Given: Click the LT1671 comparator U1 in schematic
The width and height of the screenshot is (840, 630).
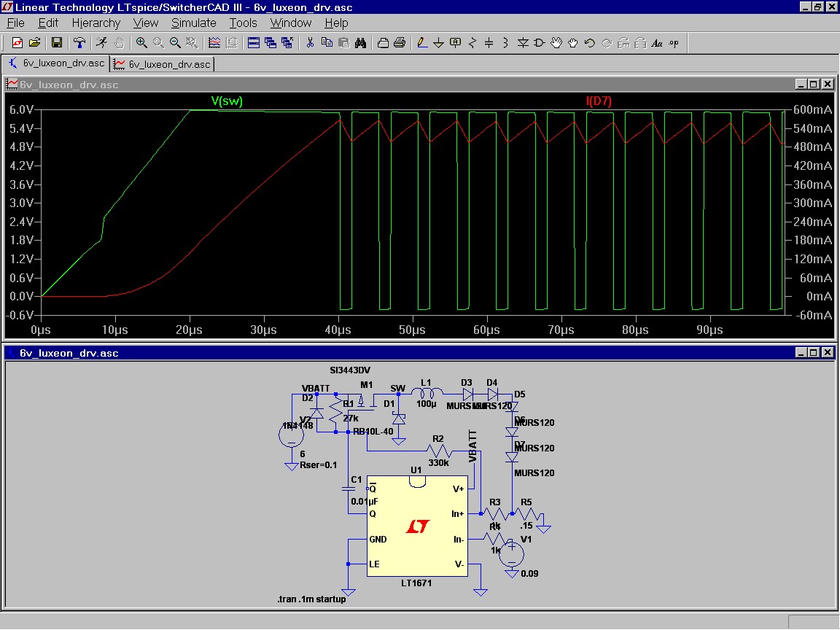Looking at the screenshot, I should [x=417, y=526].
